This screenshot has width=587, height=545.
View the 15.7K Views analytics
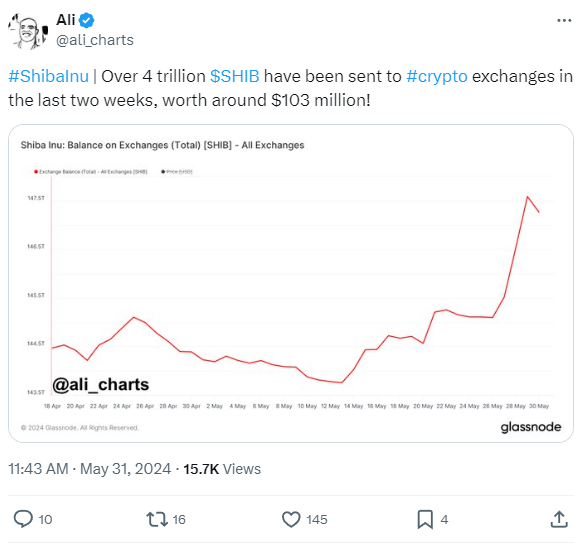point(222,469)
